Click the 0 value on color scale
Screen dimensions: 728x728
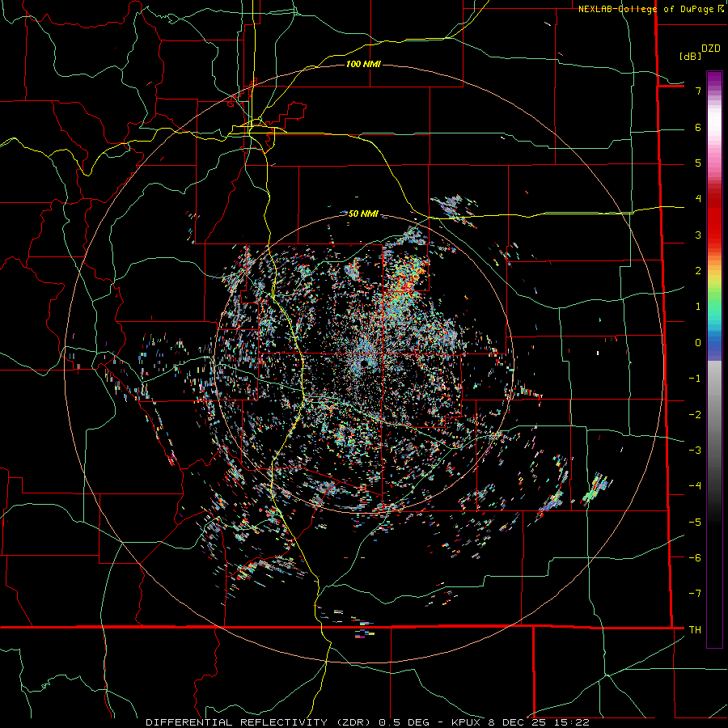698,343
